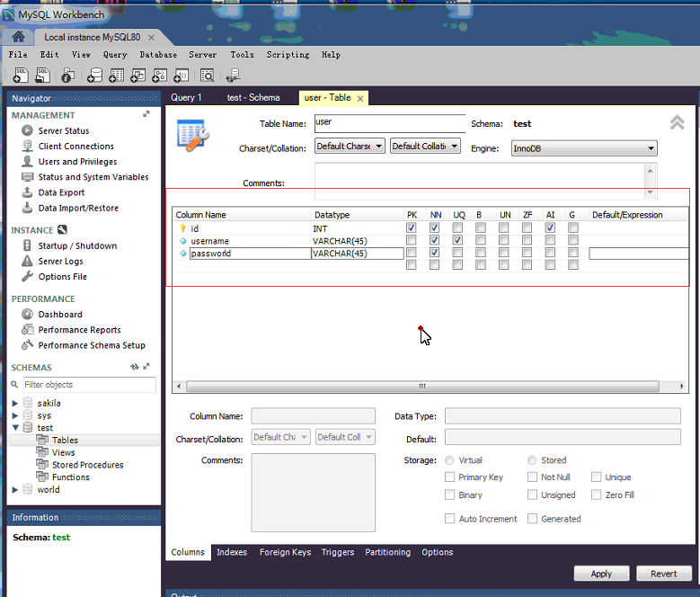Image resolution: width=700 pixels, height=597 pixels.
Task: Search table data toolbar icon
Action: (x=208, y=75)
